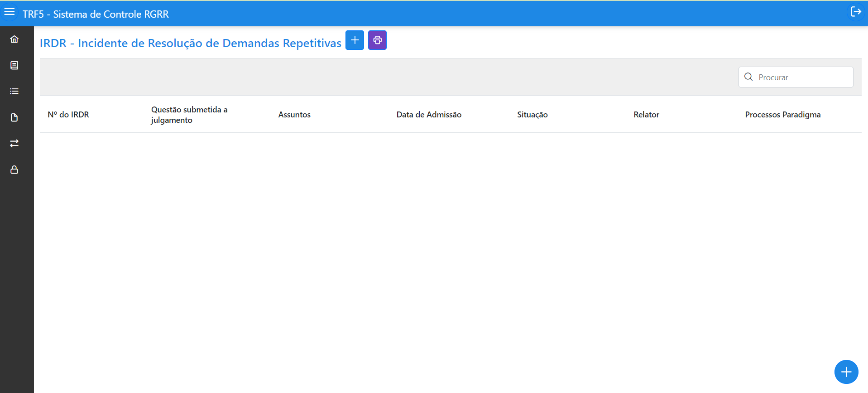
Task: Click the Assuntos column header
Action: click(294, 115)
